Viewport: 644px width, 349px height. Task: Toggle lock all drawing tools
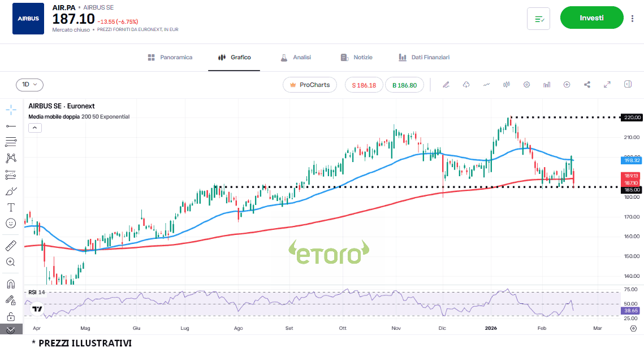tap(11, 316)
